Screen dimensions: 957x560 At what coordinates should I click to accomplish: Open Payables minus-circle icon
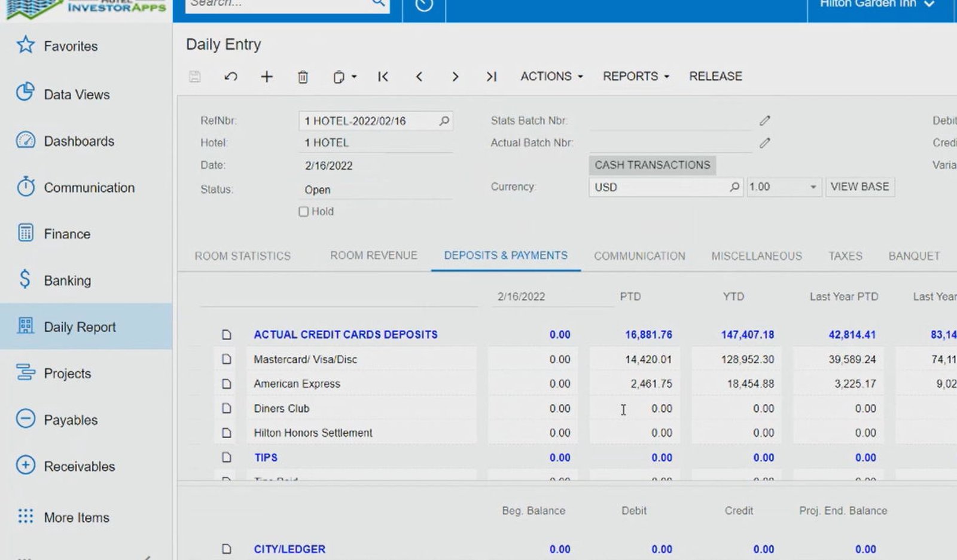[25, 419]
